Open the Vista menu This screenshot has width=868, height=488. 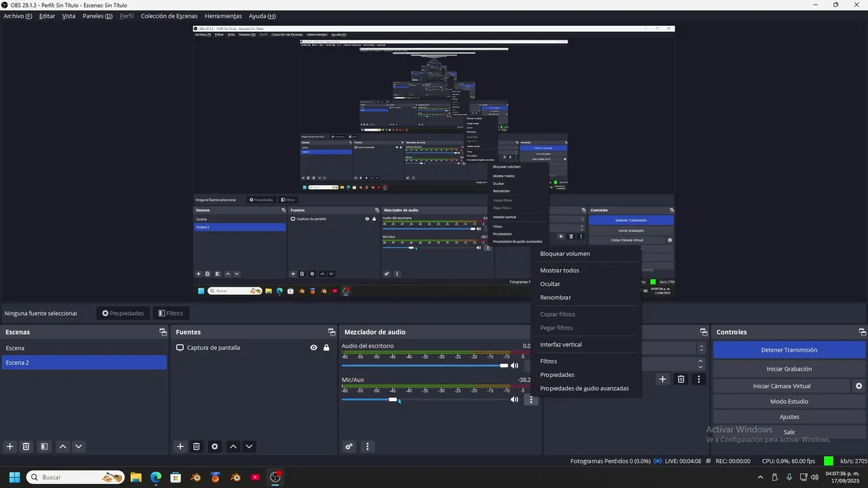click(x=68, y=16)
